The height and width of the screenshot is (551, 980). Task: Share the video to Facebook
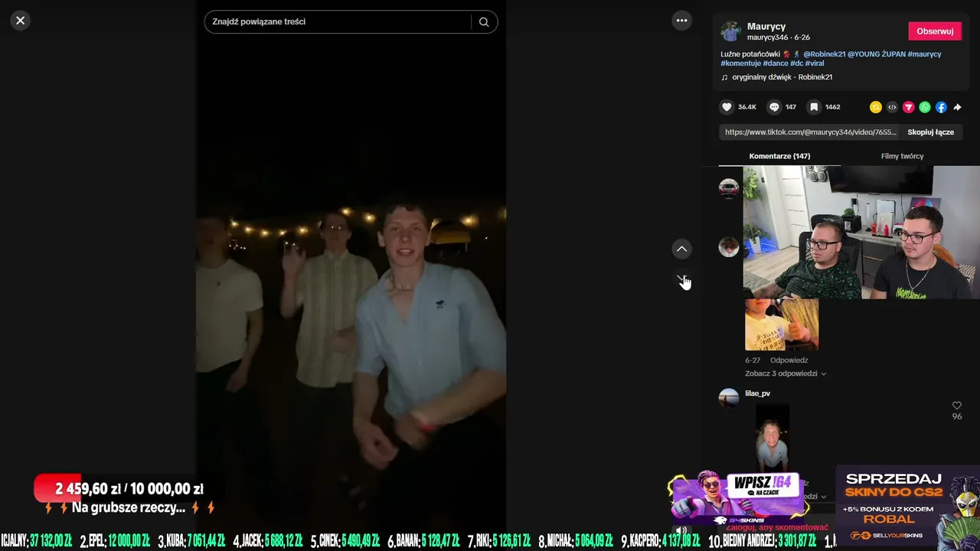941,107
